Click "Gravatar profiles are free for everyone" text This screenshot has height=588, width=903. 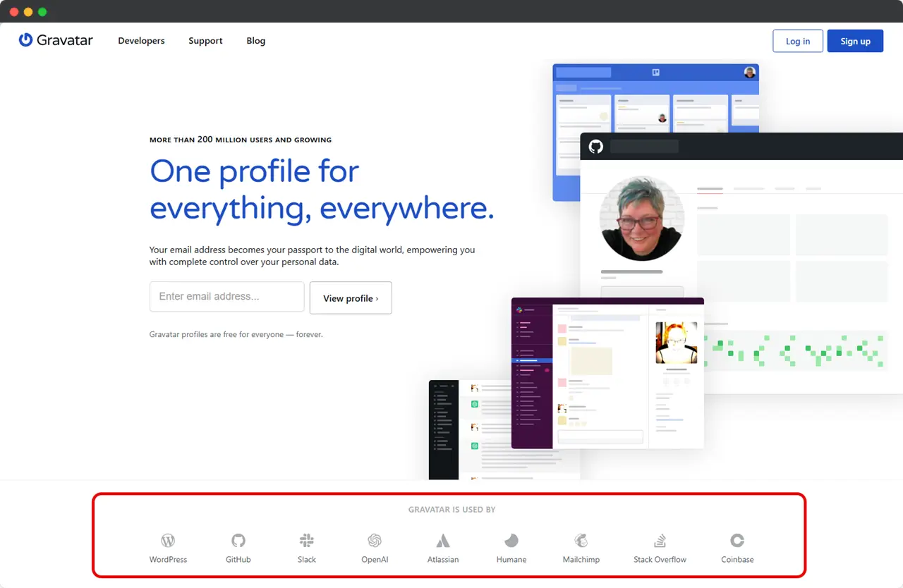point(217,334)
